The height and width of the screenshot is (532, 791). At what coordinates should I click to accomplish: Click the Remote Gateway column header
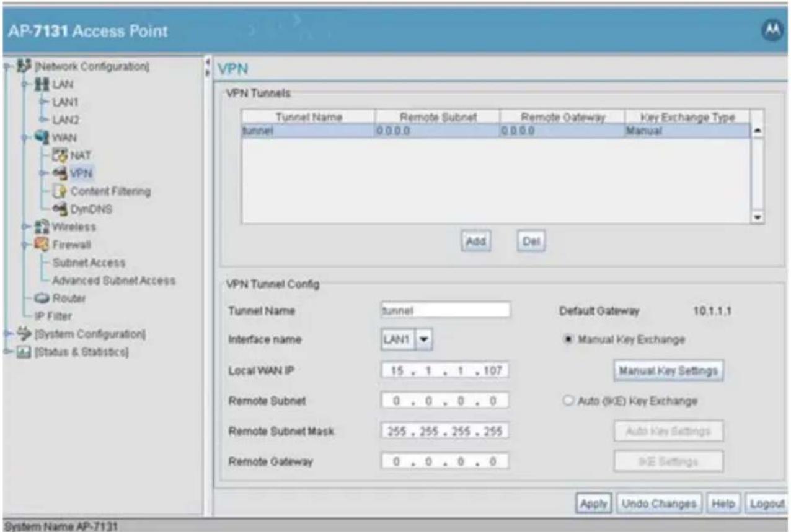pyautogui.click(x=561, y=118)
